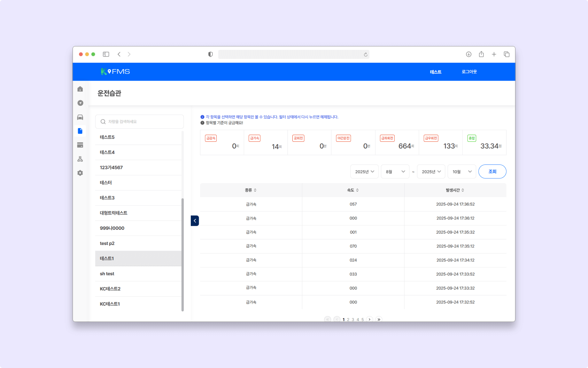Open the payment card sidebar icon
Screen dimensions: 588x368
(80, 145)
